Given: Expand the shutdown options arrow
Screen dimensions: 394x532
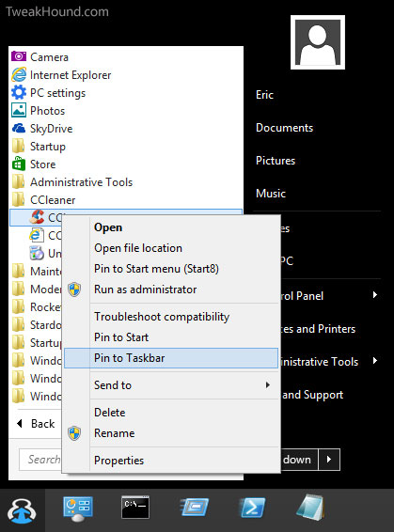Looking at the screenshot, I should click(x=329, y=460).
